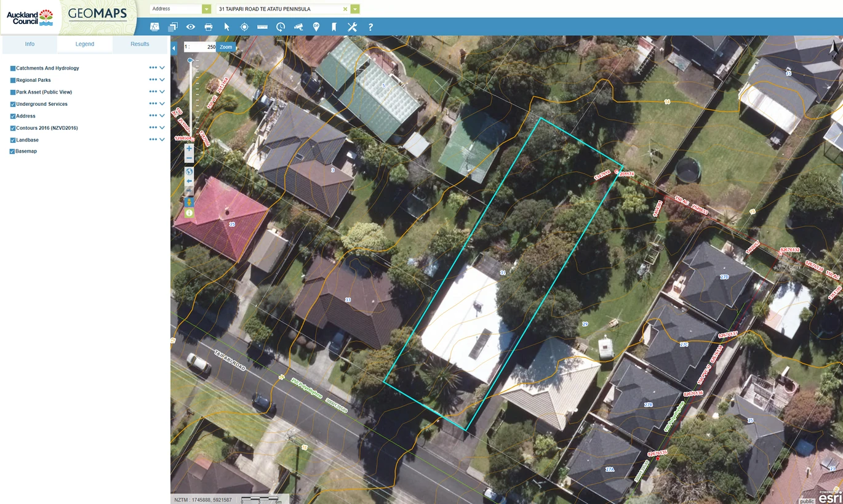Open the bookmarks tool
Image resolution: width=843 pixels, height=504 pixels.
334,27
